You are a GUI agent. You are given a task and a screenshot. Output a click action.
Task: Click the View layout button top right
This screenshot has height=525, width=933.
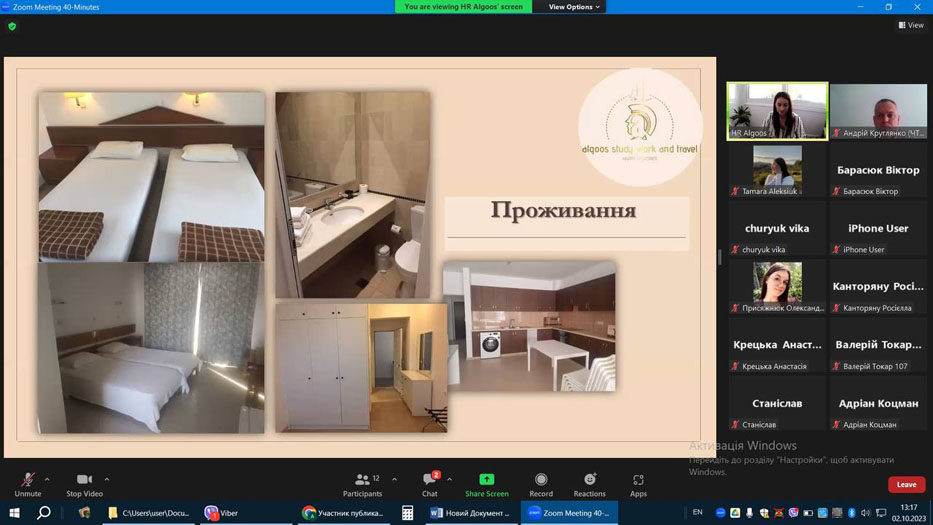pos(911,25)
